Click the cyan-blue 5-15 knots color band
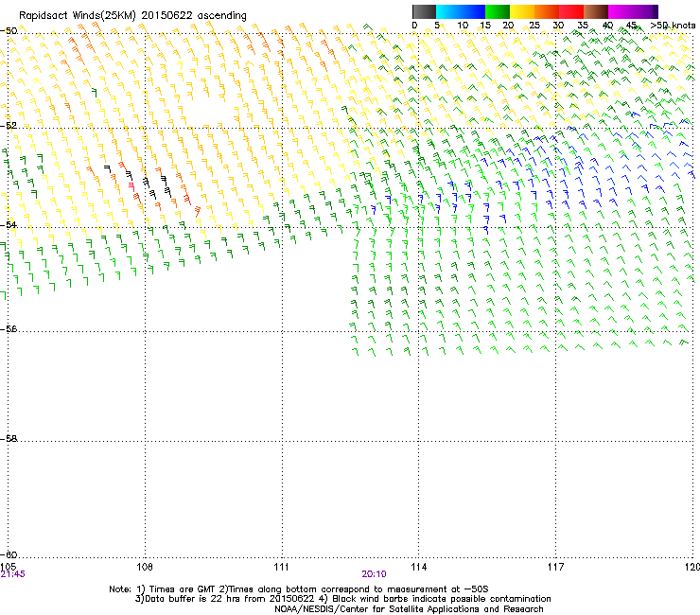 point(461,11)
